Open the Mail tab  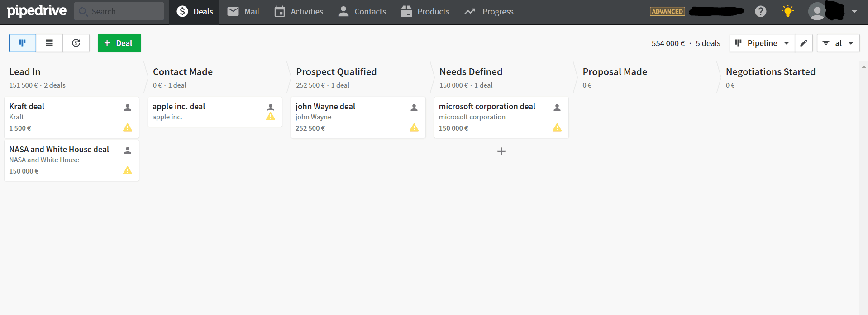pos(243,12)
